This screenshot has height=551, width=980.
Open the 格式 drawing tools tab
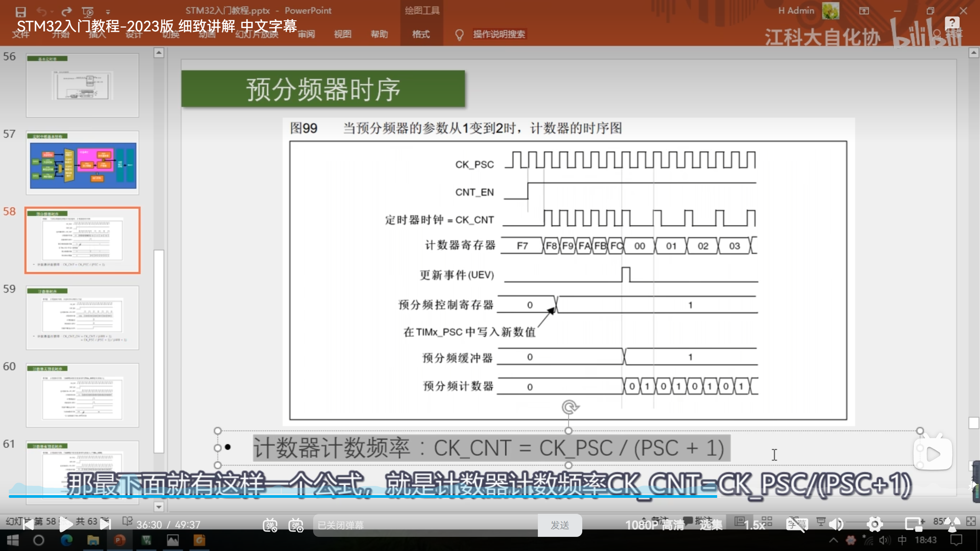point(421,34)
